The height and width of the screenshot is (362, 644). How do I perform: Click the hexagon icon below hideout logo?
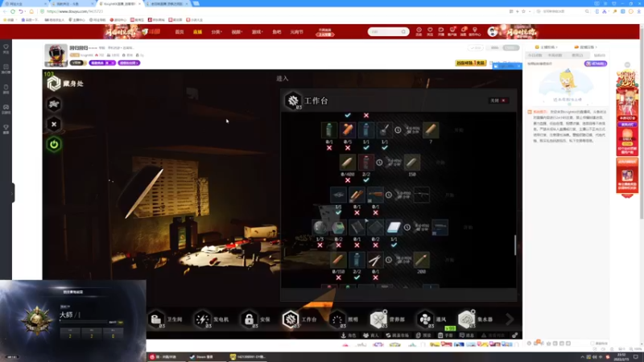[x=54, y=105]
